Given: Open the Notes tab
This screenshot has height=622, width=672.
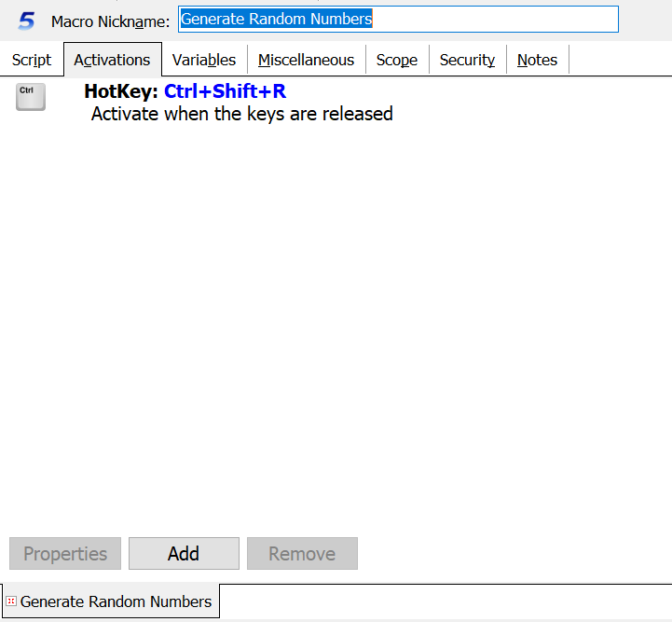Looking at the screenshot, I should [x=537, y=60].
